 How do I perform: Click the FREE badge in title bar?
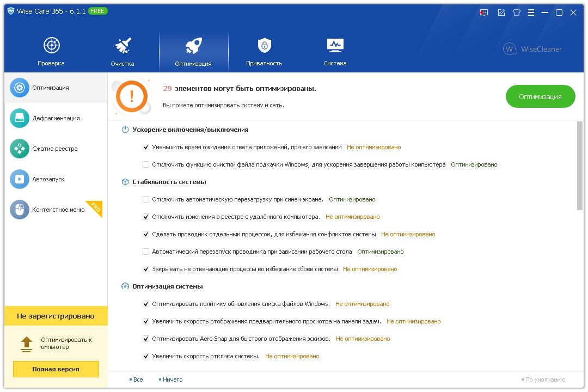[97, 11]
